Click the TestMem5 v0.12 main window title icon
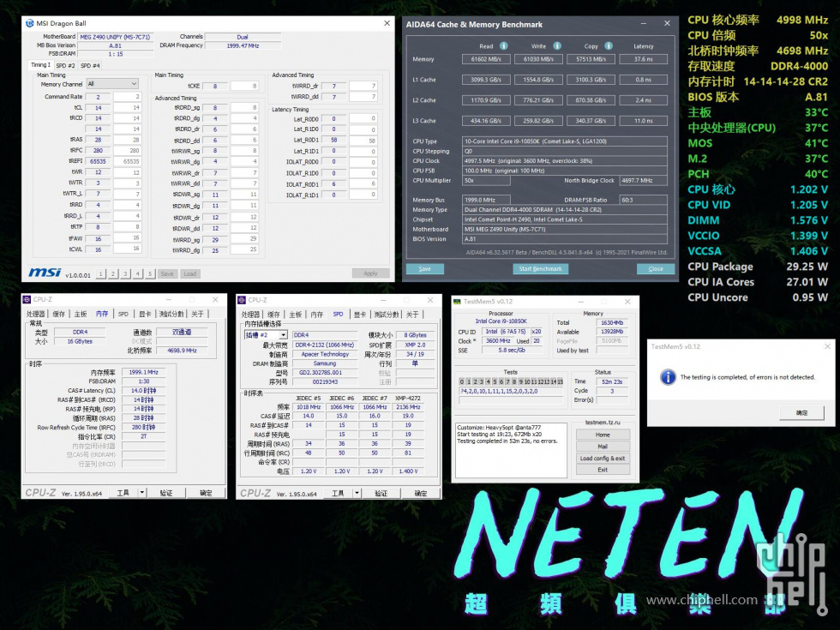 click(x=457, y=302)
